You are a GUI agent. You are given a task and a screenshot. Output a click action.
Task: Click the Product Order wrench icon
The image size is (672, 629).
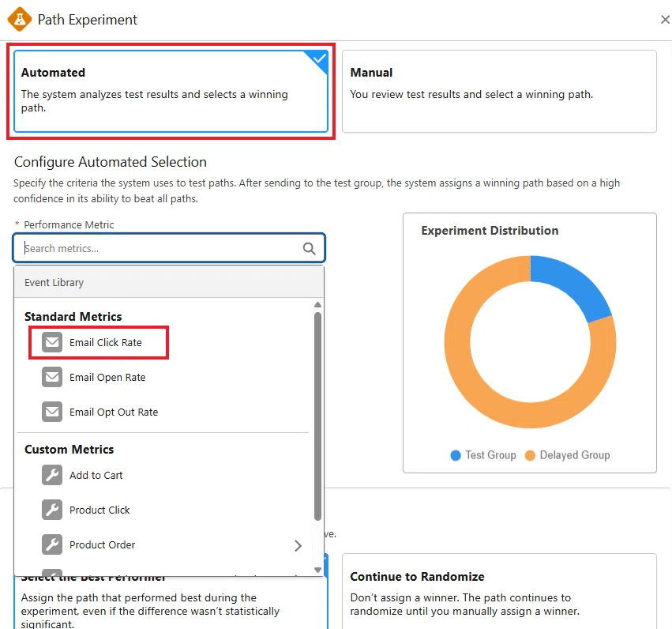[52, 544]
